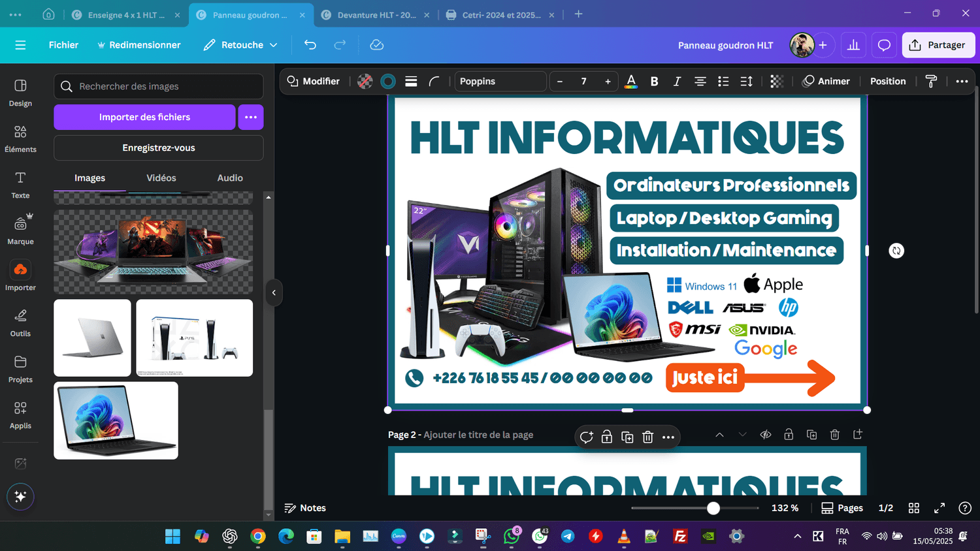Toggle bold formatting

(x=654, y=81)
